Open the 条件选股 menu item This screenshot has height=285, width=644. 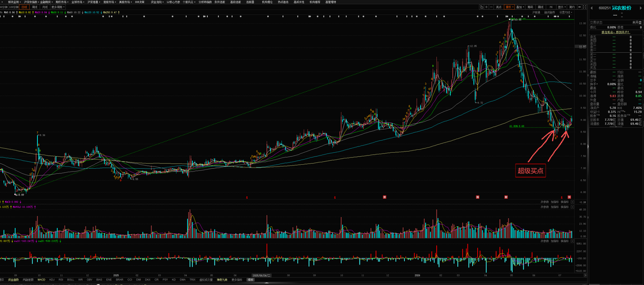(219, 2)
